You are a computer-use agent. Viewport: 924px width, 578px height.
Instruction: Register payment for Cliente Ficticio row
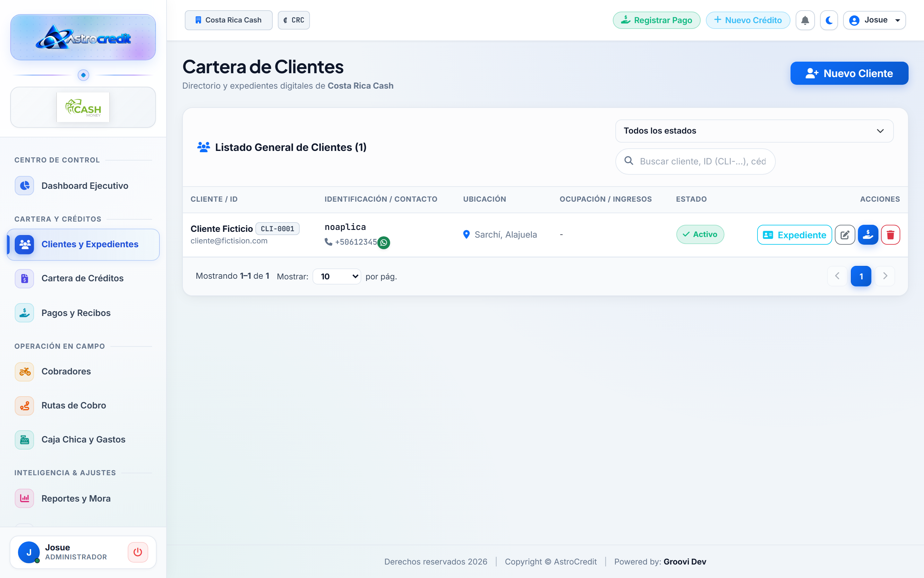868,235
